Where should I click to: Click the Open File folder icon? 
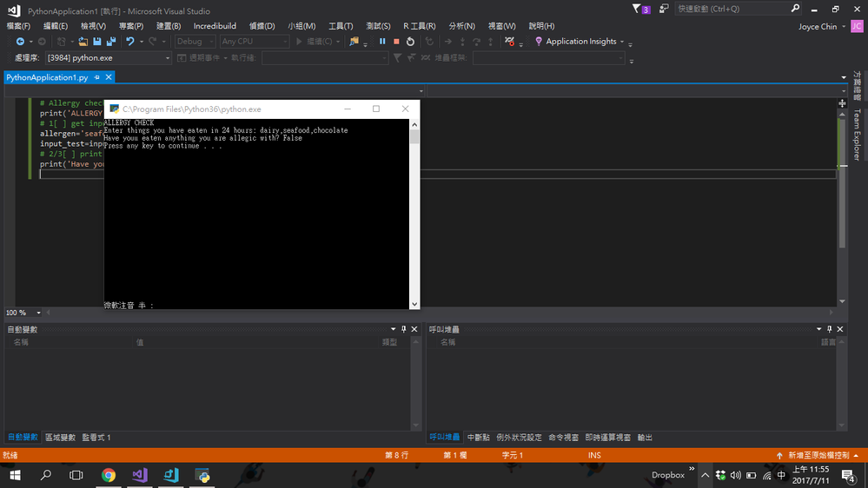click(83, 42)
